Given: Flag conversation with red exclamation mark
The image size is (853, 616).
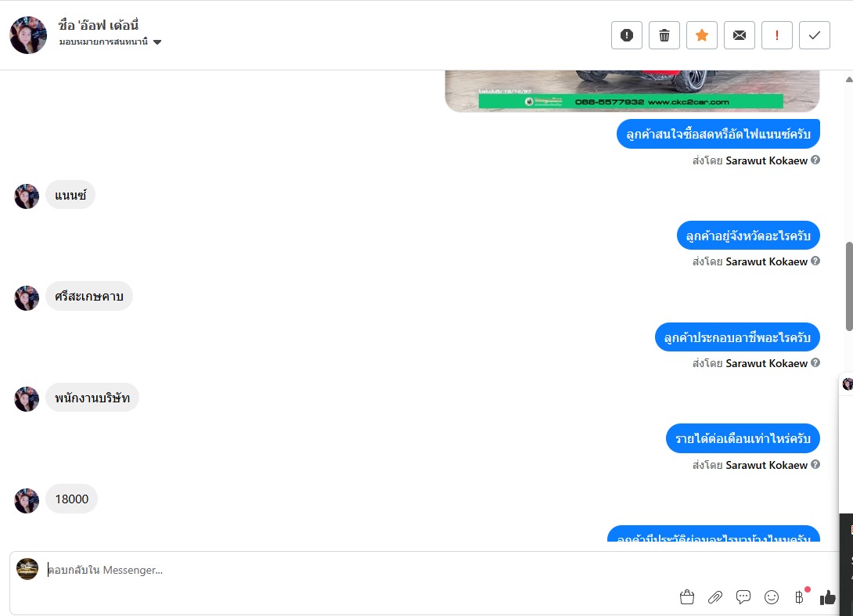Looking at the screenshot, I should click(x=777, y=35).
